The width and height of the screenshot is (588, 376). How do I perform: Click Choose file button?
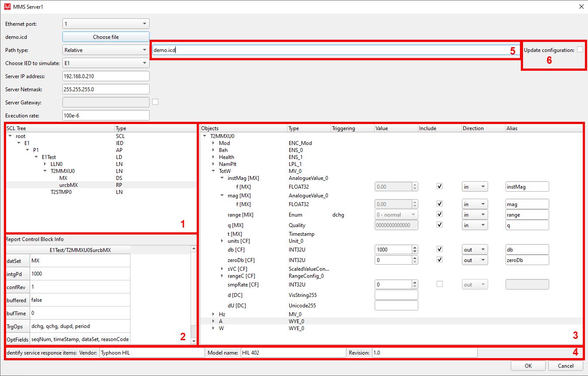point(106,37)
